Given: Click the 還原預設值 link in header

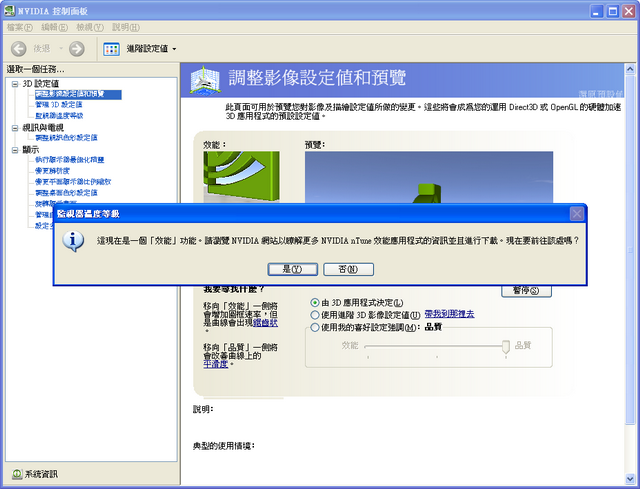Looking at the screenshot, I should coord(601,94).
